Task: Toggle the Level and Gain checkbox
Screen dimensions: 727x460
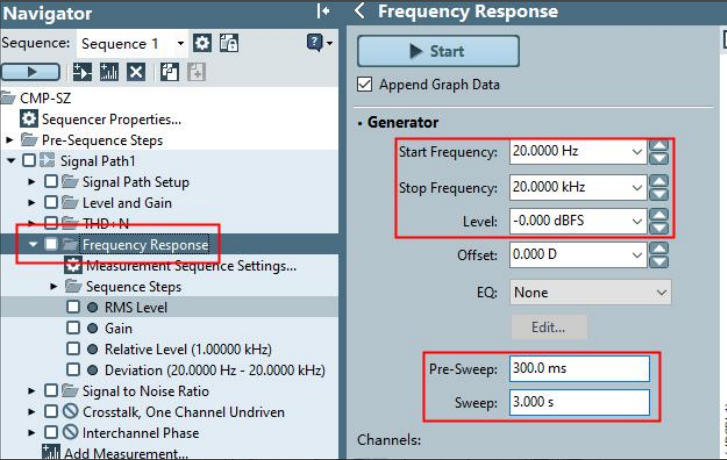Action: tap(51, 202)
